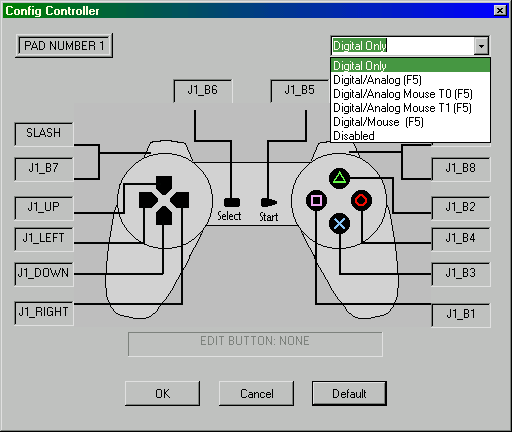Toggle the PAD NUMBER 1 button

64,46
